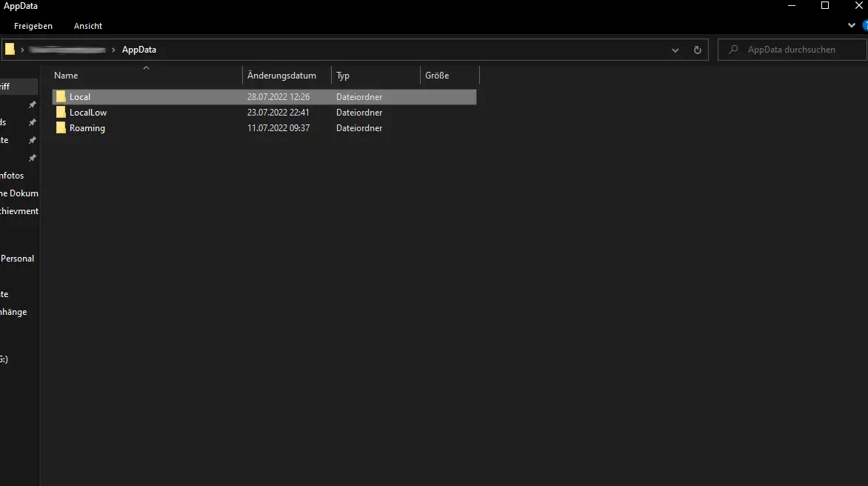Open the Freigeben ribbon tab
The height and width of the screenshot is (486, 868).
point(33,26)
